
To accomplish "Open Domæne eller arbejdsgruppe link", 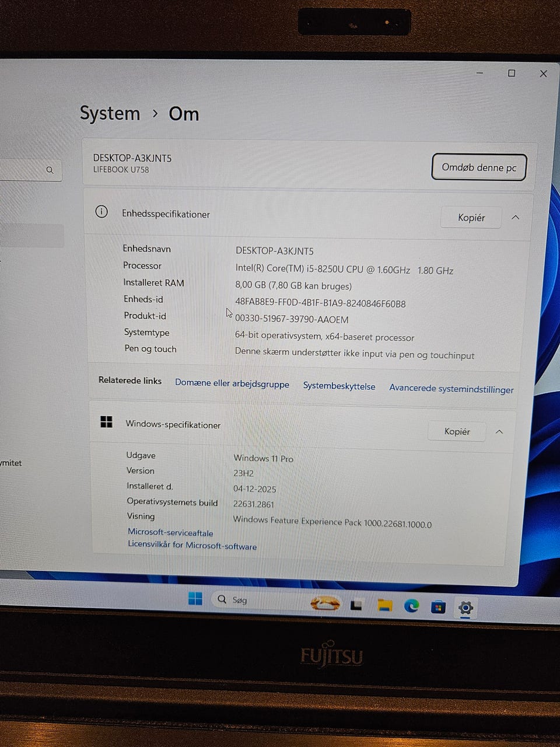I will click(x=232, y=383).
